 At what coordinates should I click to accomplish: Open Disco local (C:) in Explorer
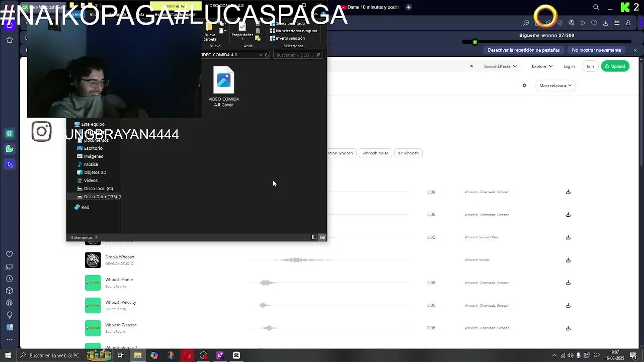[x=95, y=189]
